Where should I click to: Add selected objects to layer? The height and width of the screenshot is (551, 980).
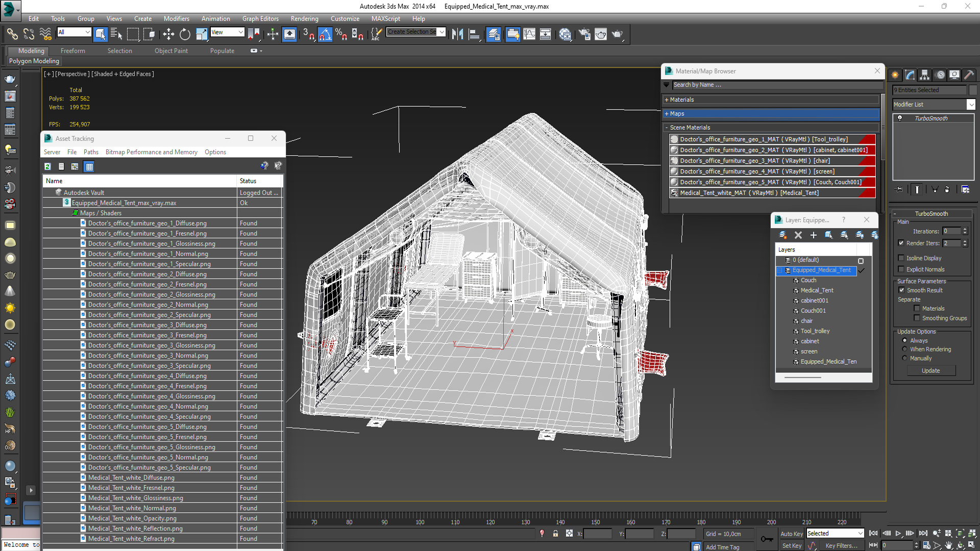pos(814,235)
